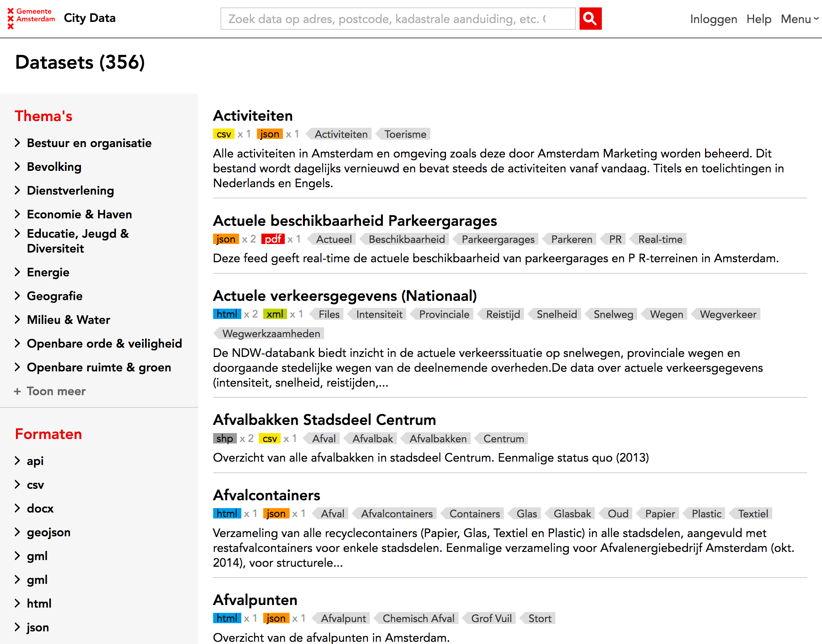
Task: Select the Activiteiten tag
Action: 339,134
